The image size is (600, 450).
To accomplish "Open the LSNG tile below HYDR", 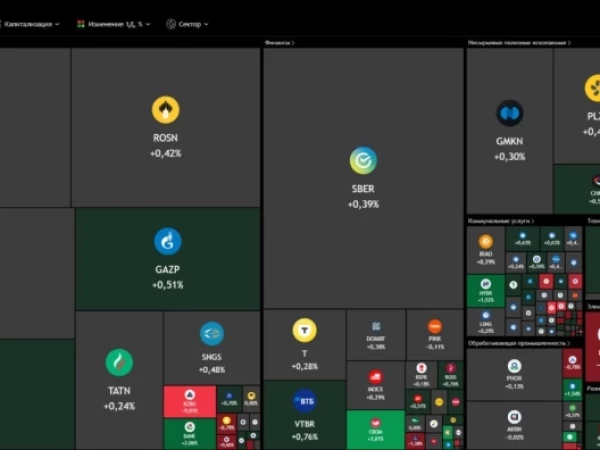I will [x=486, y=322].
